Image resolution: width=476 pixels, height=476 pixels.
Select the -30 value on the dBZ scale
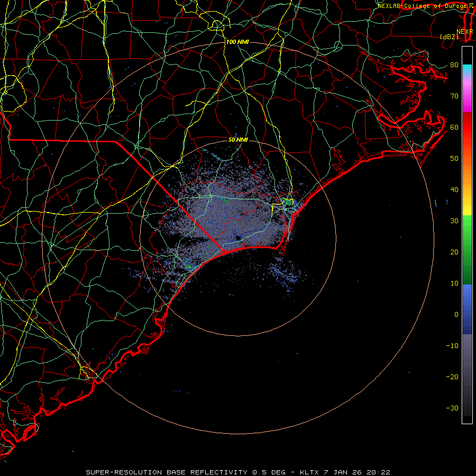[452, 408]
